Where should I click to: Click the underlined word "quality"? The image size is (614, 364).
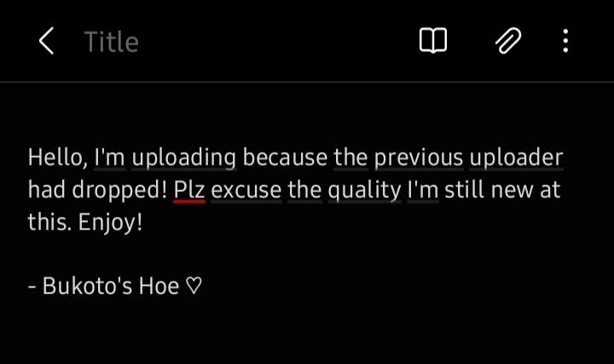[x=364, y=191]
